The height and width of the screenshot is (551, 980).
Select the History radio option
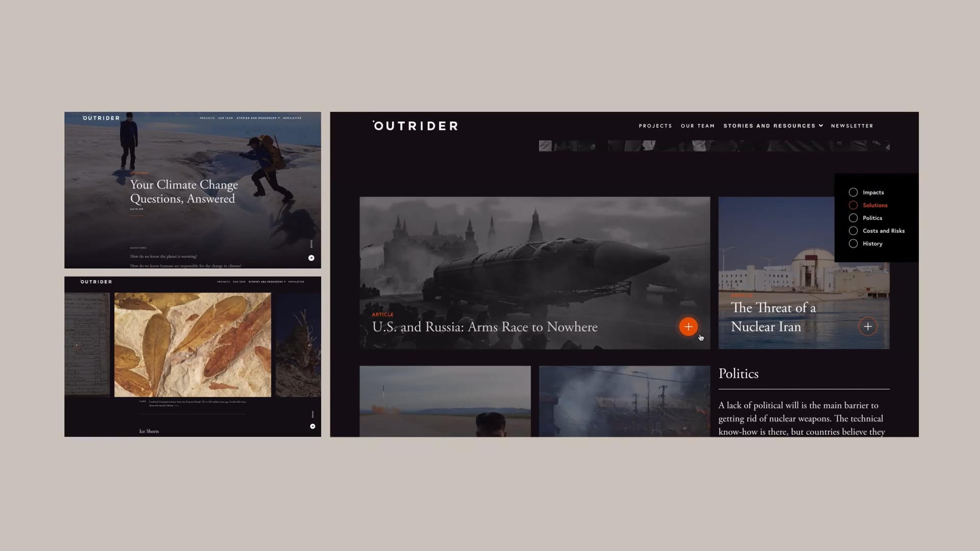click(853, 244)
